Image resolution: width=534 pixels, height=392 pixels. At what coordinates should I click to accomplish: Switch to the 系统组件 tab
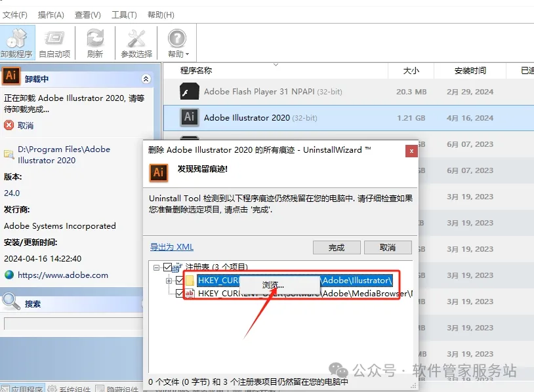[70, 389]
